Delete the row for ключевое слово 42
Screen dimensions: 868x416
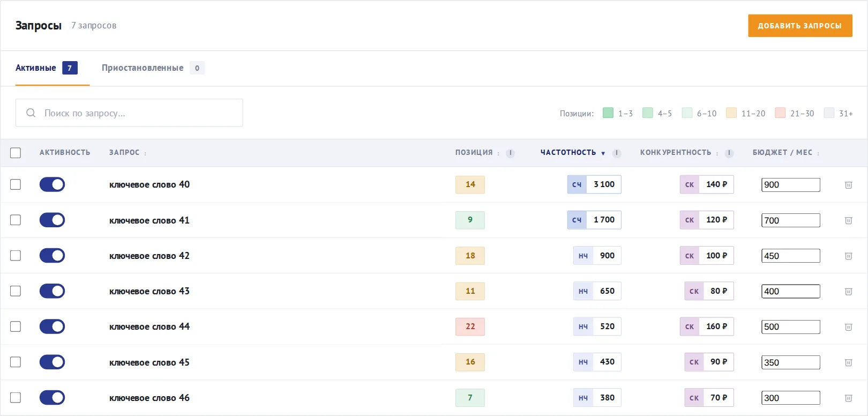(x=848, y=256)
